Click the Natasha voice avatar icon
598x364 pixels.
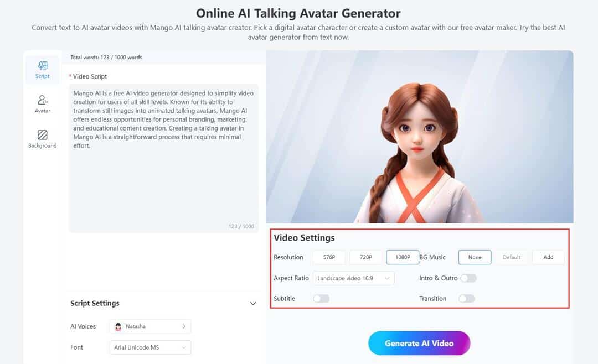click(118, 326)
